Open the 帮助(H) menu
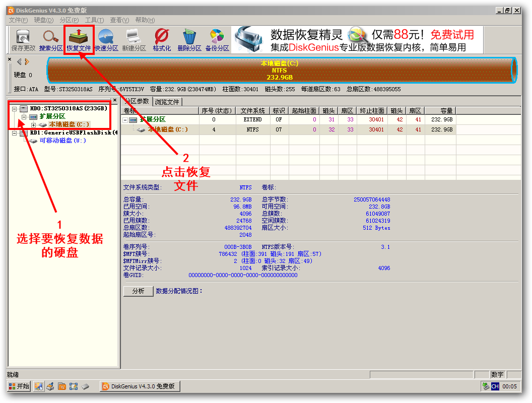The image size is (532, 403). pos(145,20)
